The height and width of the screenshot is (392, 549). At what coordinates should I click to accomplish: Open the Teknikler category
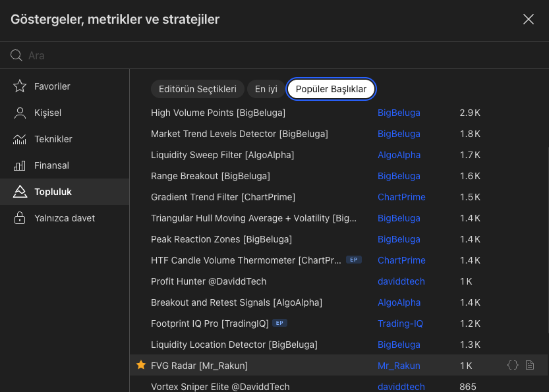click(x=65, y=139)
